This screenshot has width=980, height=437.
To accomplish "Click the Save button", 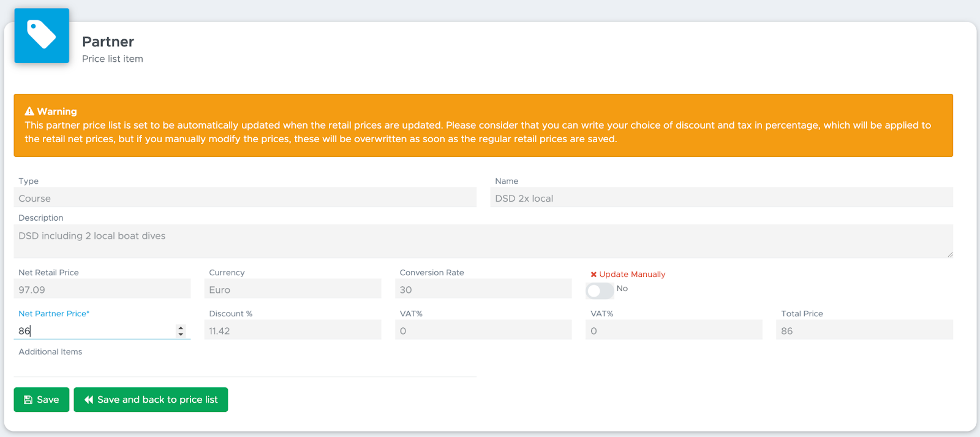I will pos(42,400).
